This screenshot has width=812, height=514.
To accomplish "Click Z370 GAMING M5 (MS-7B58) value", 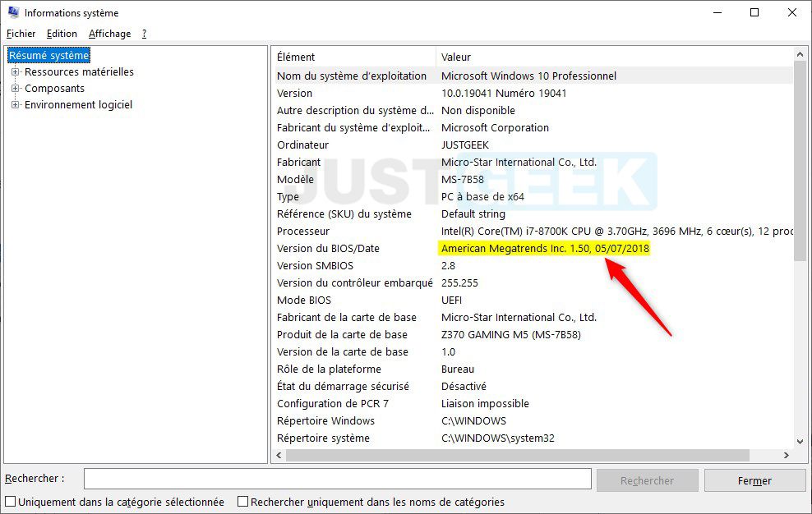I will pyautogui.click(x=511, y=335).
